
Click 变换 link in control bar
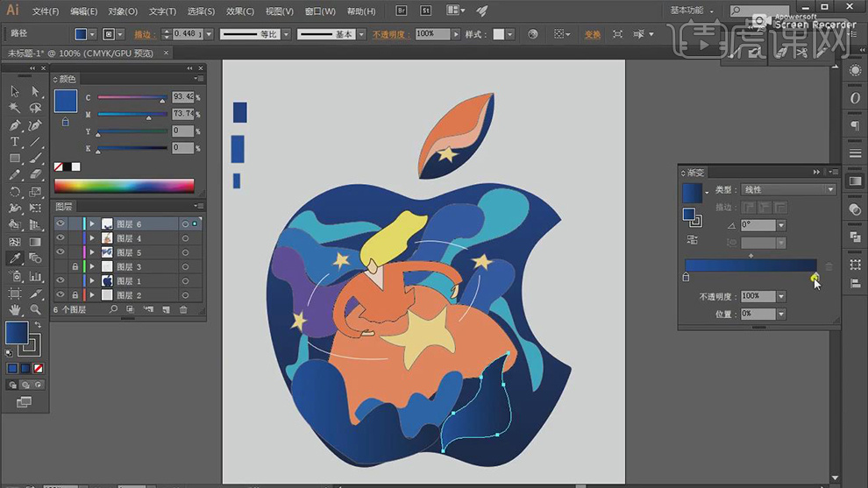tap(593, 34)
